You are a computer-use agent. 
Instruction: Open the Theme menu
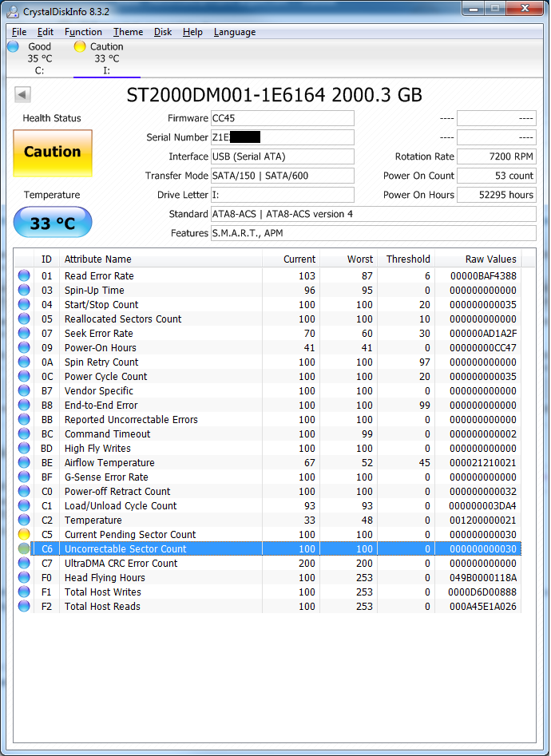coord(129,32)
